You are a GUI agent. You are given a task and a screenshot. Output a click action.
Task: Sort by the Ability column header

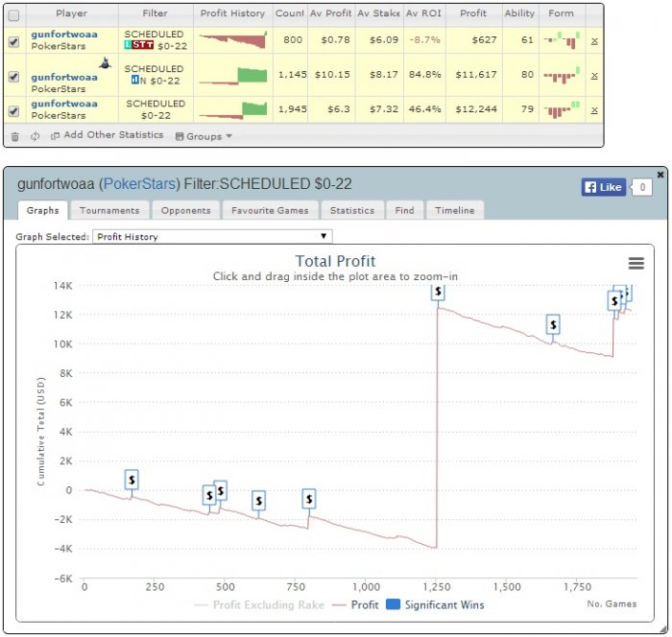pyautogui.click(x=519, y=13)
